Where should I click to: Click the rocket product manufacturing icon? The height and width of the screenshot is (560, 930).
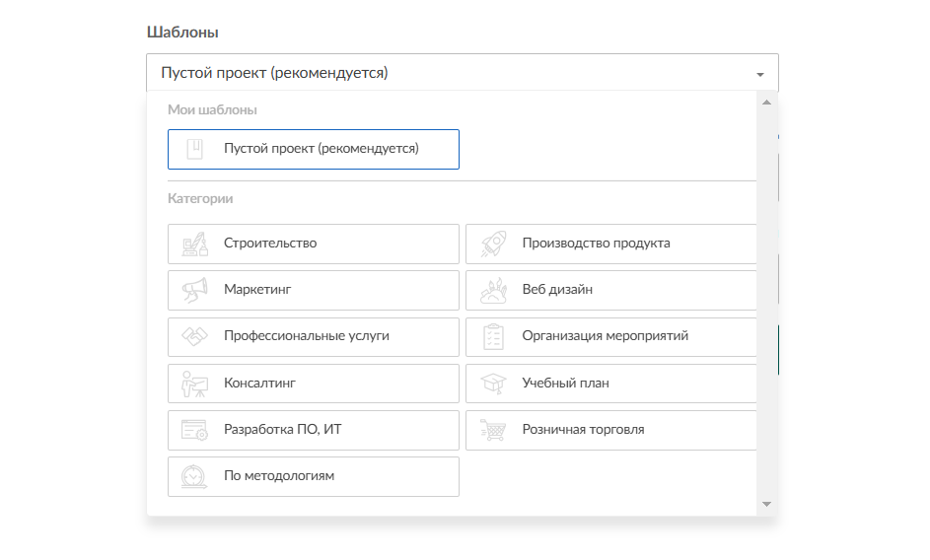pos(493,244)
